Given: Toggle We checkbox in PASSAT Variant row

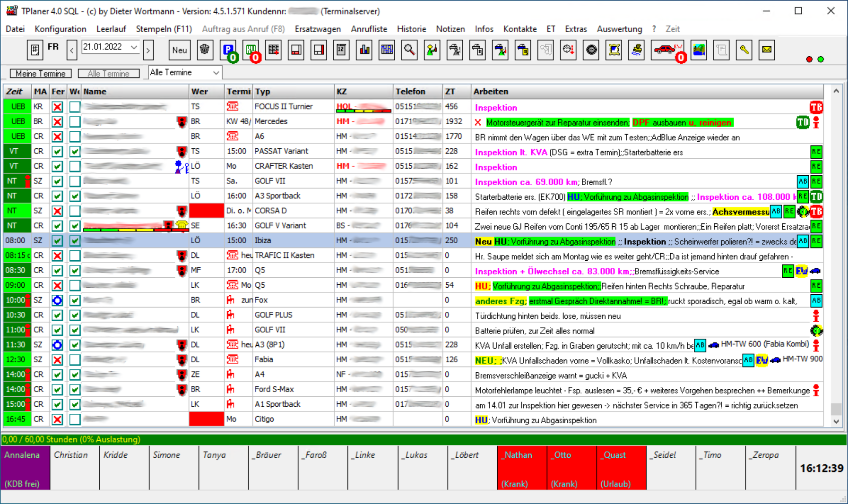Looking at the screenshot, I should tap(75, 152).
